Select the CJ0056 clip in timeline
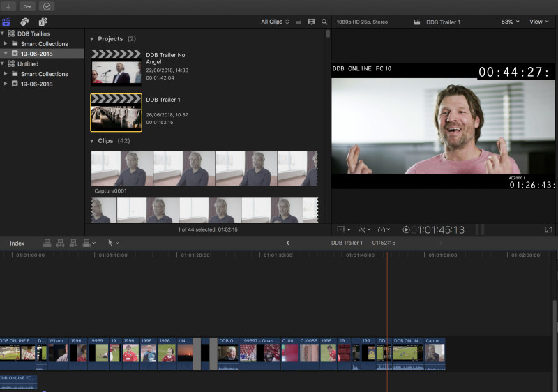 pyautogui.click(x=309, y=354)
